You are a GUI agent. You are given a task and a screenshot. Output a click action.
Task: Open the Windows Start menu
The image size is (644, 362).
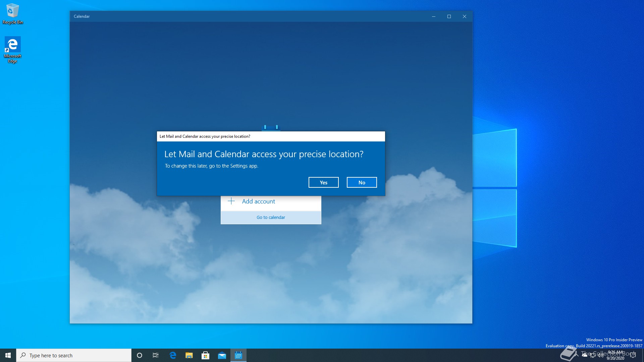[8, 355]
